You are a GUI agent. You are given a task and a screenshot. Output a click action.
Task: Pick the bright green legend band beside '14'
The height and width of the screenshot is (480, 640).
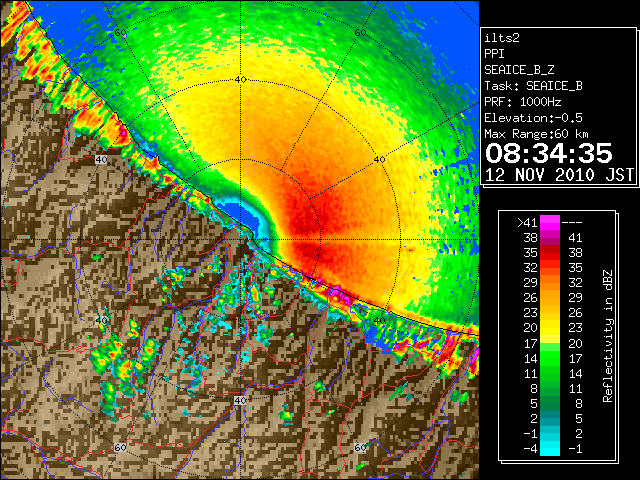550,358
